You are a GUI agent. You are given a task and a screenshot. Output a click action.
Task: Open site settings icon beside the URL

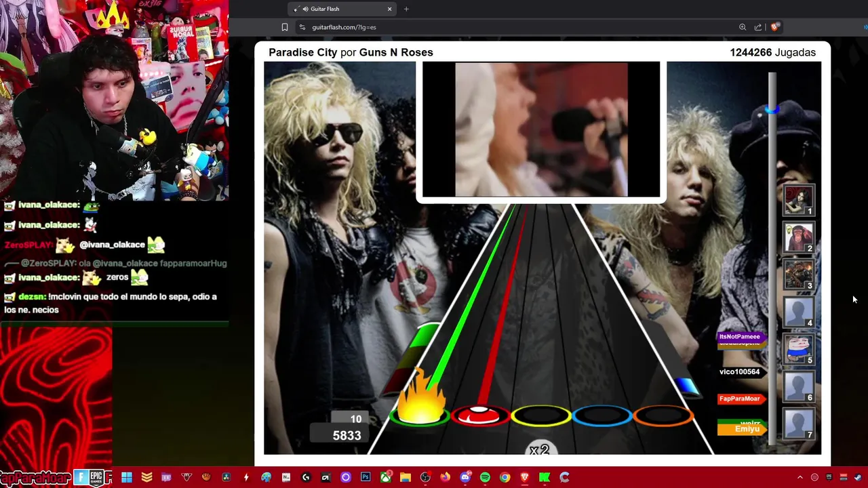pos(302,27)
